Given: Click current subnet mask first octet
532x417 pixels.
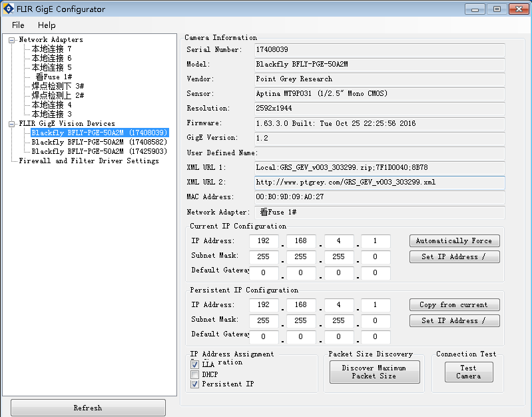Looking at the screenshot, I should click(264, 257).
